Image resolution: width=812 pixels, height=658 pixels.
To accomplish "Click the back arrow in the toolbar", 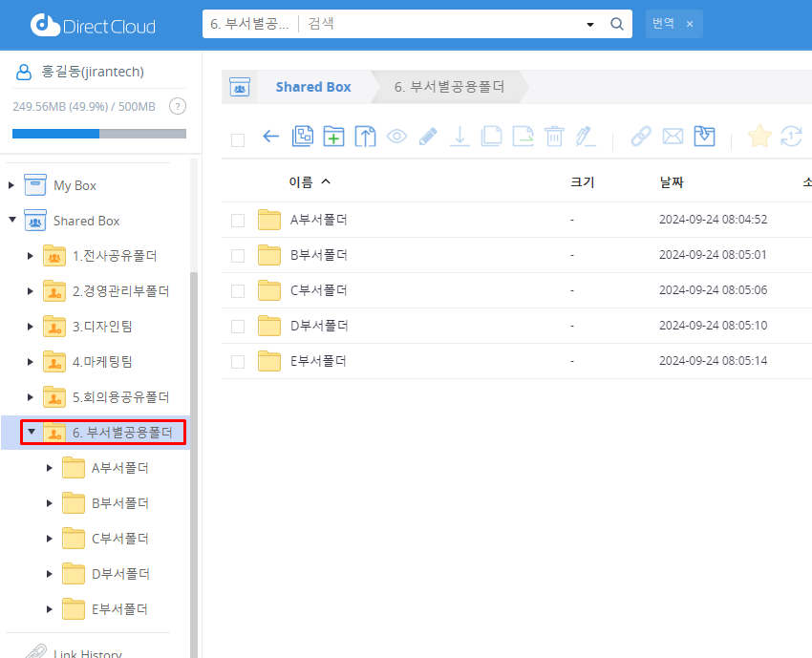I will [270, 137].
